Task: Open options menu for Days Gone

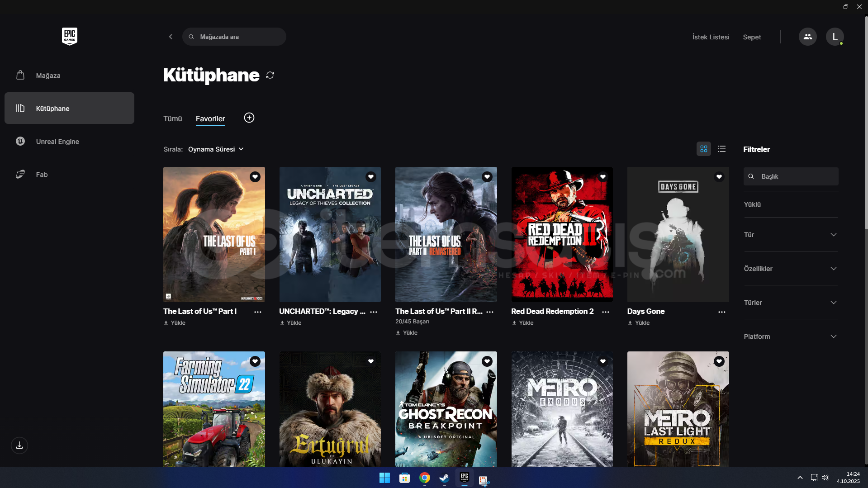Action: click(x=722, y=312)
